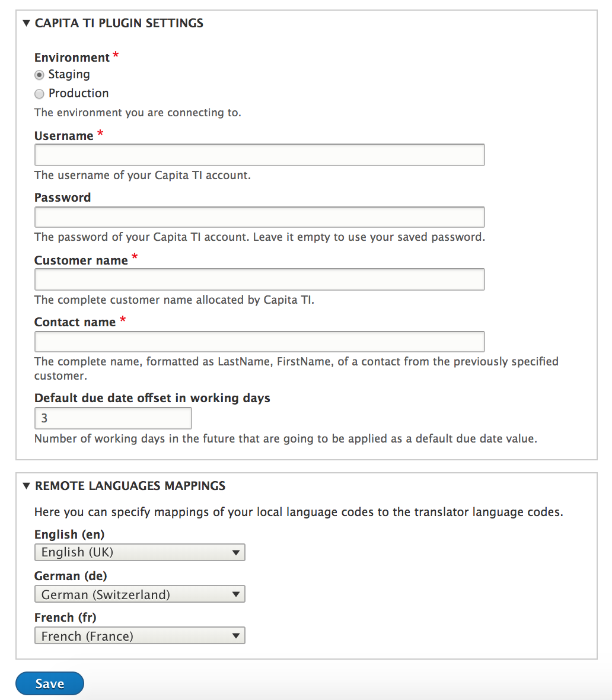Viewport: 612px width, 700px height.
Task: Click the Customer name text field
Action: tap(259, 279)
